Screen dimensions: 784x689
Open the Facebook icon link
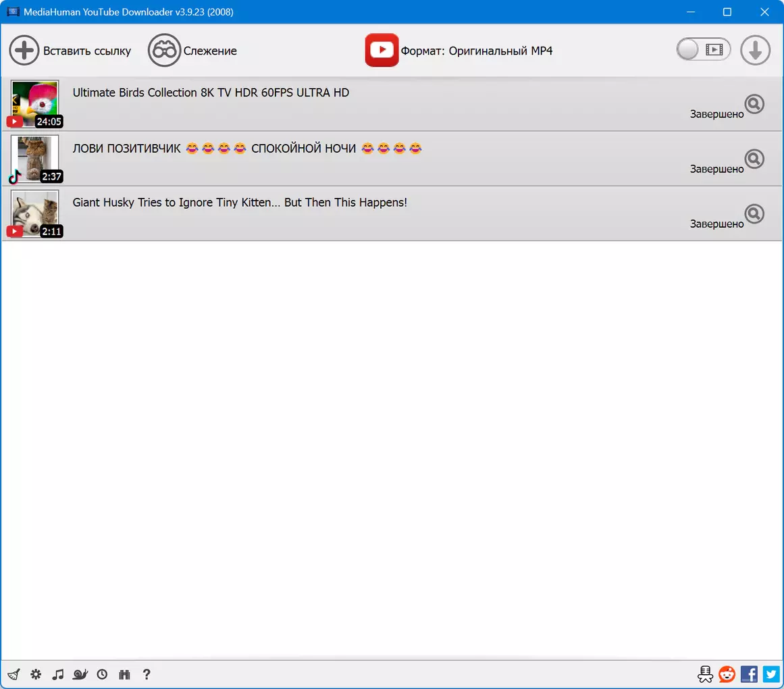click(749, 675)
